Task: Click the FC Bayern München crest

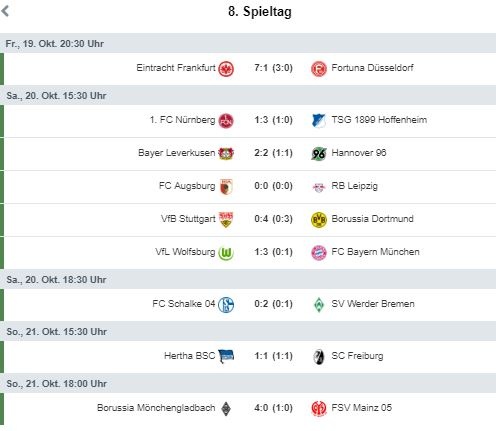Action: pos(319,253)
